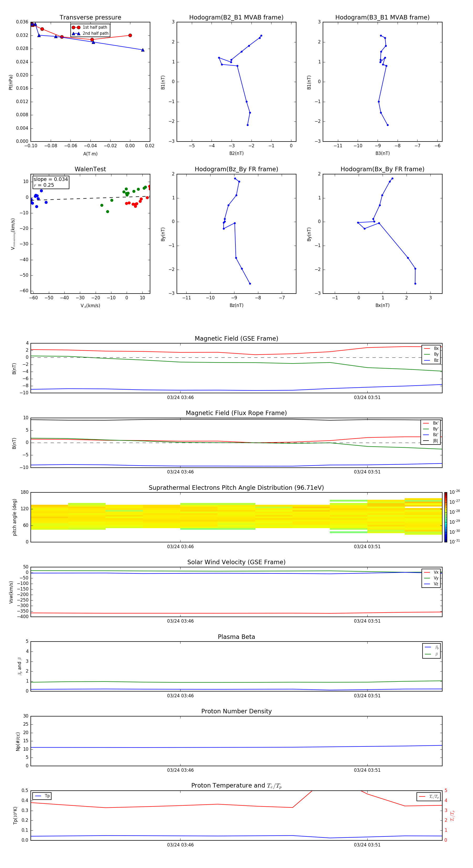Click the 'Tp' legend entry
The image size is (473, 868).
click(x=42, y=796)
